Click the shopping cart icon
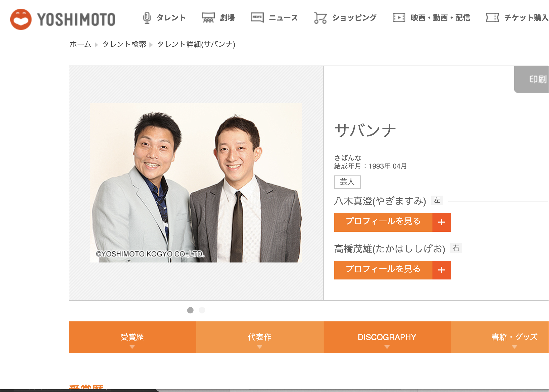Screen dimensions: 549x392 coord(320,18)
